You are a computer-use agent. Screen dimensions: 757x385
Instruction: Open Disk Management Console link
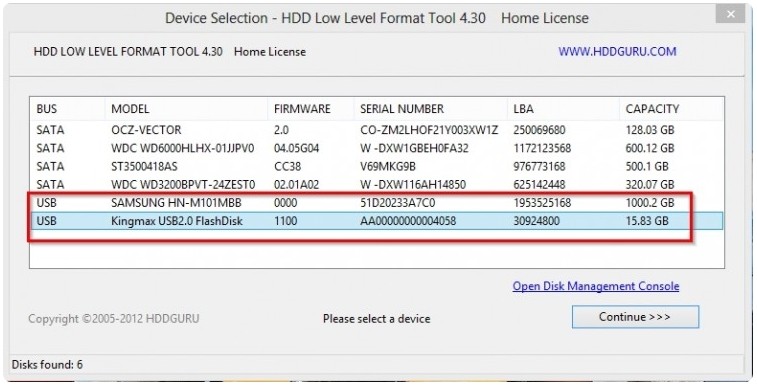tap(596, 286)
